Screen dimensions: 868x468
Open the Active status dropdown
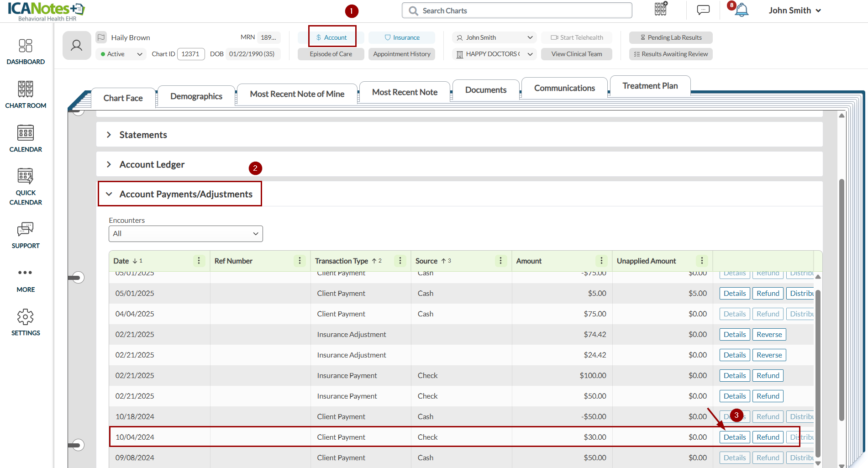[121, 54]
